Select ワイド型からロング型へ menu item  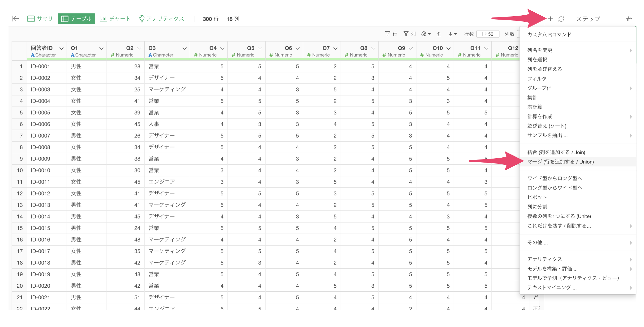[578, 178]
